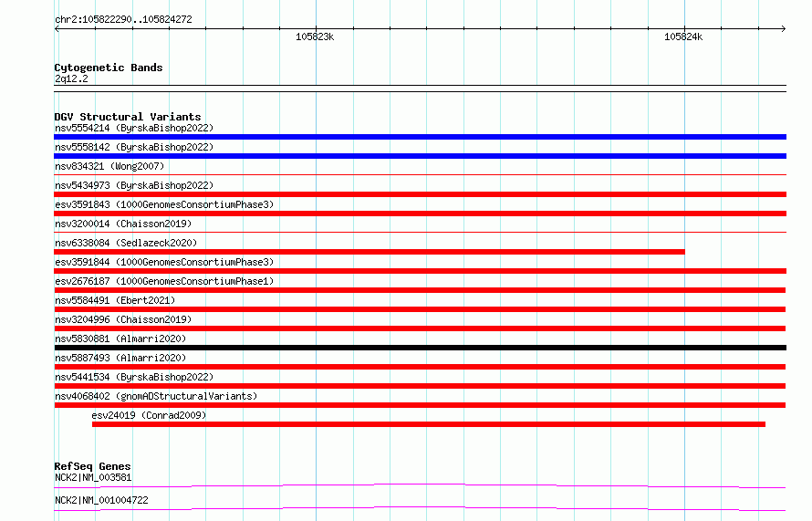Image resolution: width=812 pixels, height=521 pixels.
Task: Open variant nsv3200014 (Chaisson2019) label
Action: [x=123, y=224]
